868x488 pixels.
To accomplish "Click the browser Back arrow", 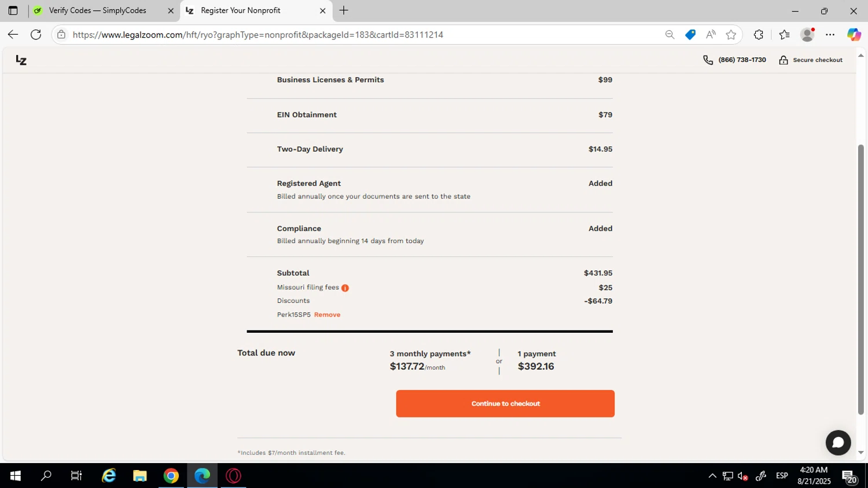I will [13, 35].
